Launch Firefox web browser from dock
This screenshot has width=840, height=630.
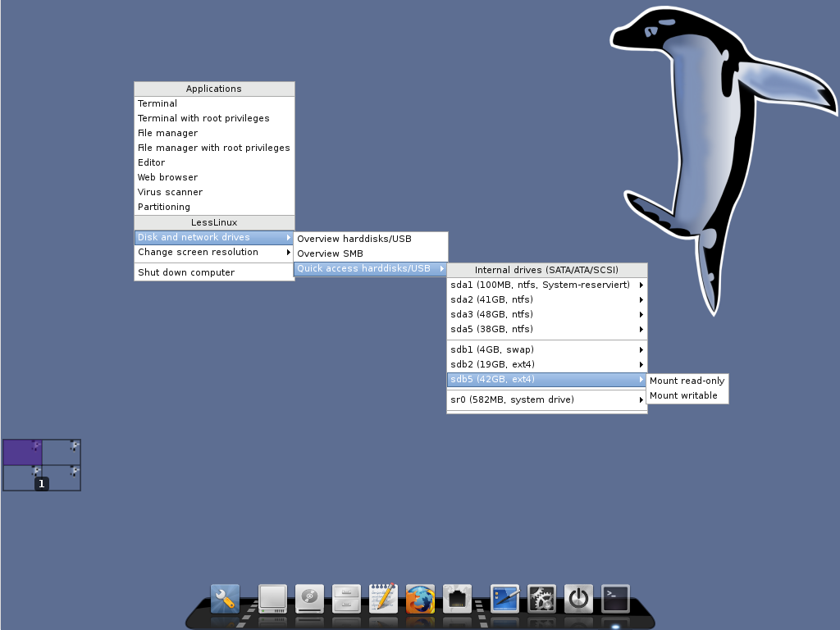click(x=420, y=599)
